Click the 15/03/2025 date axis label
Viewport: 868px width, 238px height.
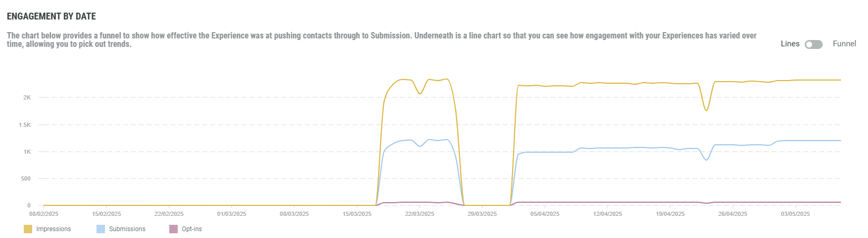(x=357, y=214)
